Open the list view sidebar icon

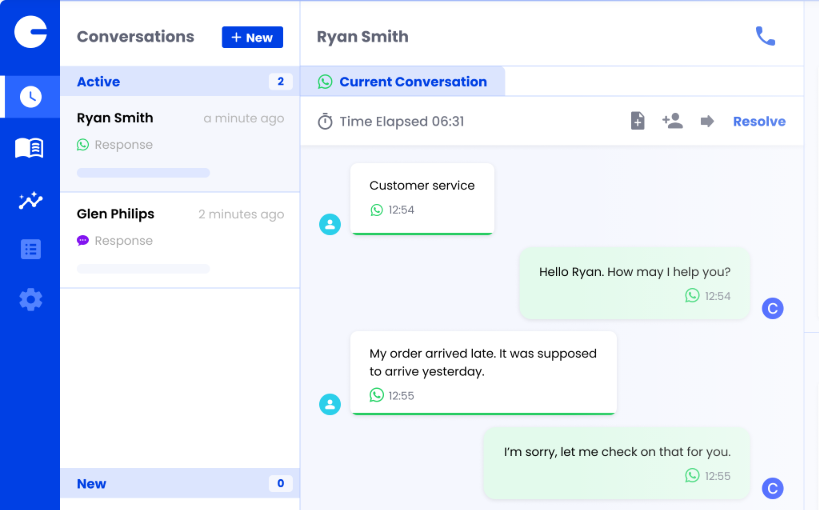[31, 249]
